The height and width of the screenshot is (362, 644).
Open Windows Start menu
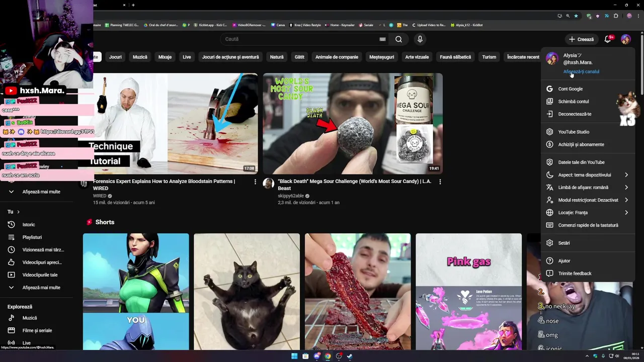click(294, 356)
